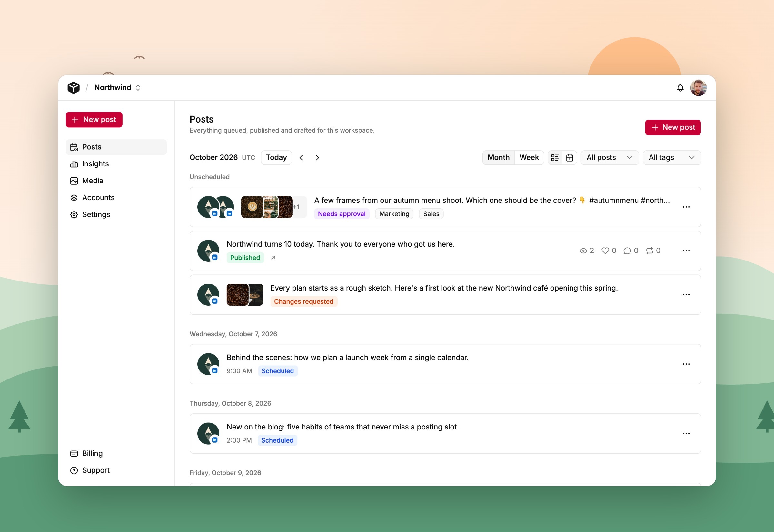Open the user profile avatar menu

click(x=698, y=88)
